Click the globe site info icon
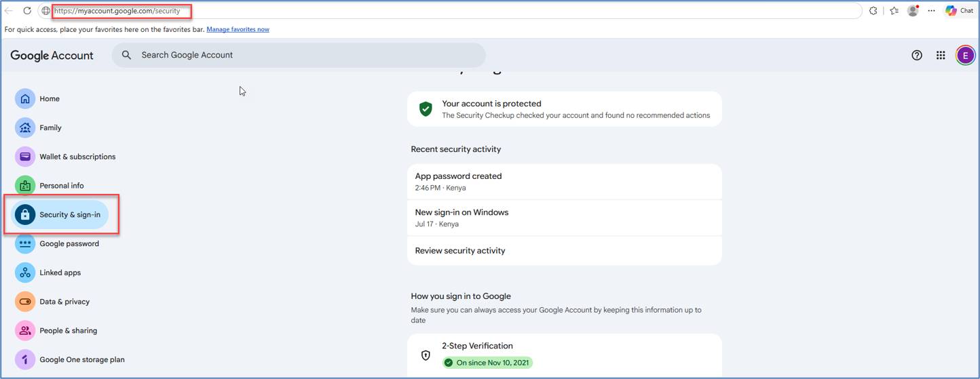Viewport: 980px width, 379px height. coord(45,11)
